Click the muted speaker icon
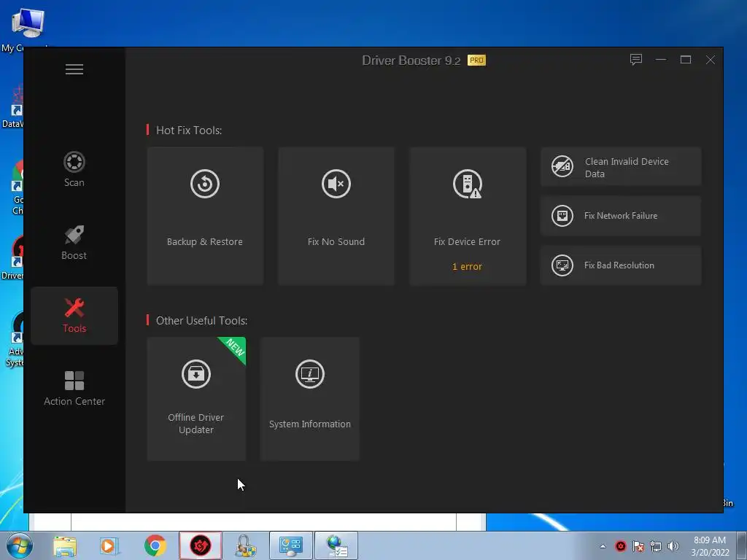Screen dimensions: 747x560 point(336,183)
